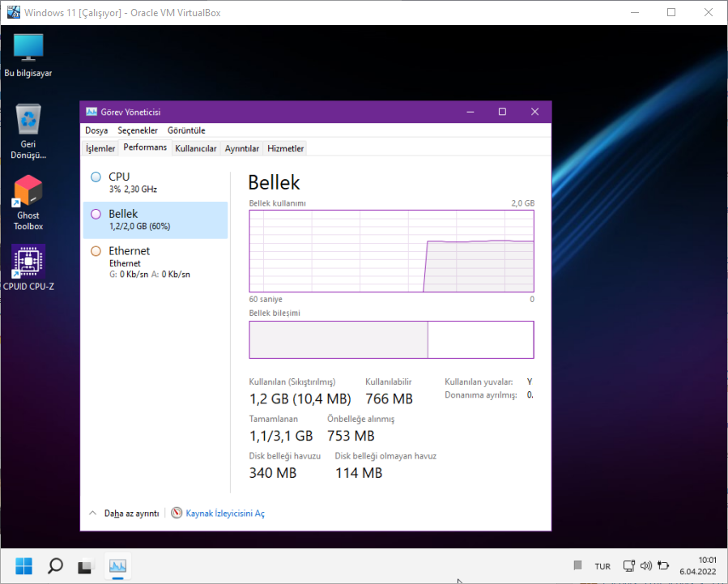Click the notification tray flag icon

click(x=577, y=565)
